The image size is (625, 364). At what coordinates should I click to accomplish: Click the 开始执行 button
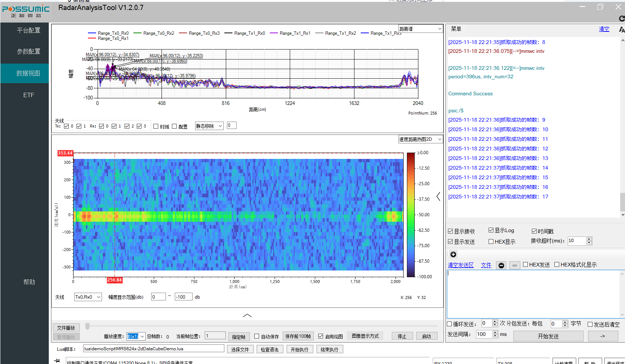299,349
